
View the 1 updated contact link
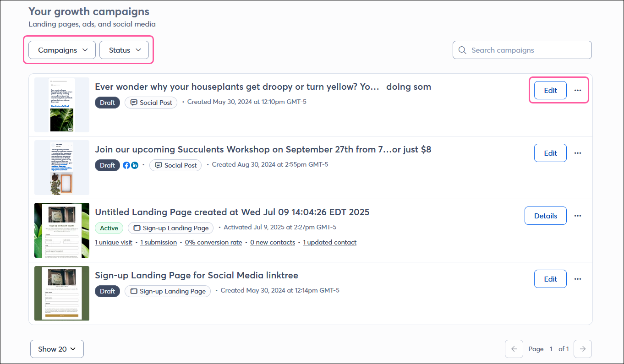click(x=329, y=242)
